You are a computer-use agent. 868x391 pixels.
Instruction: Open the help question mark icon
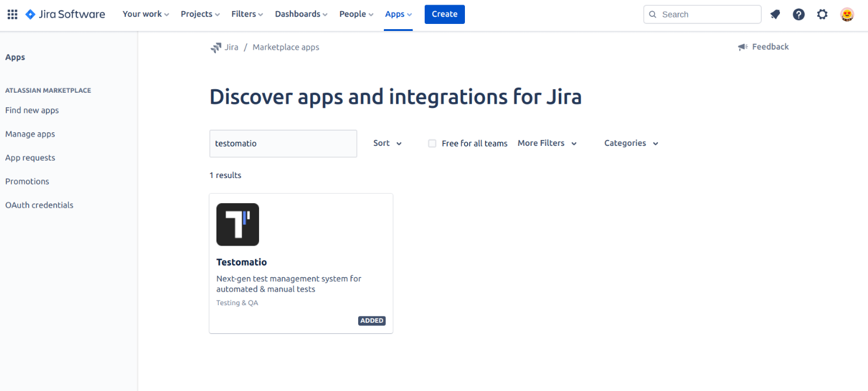(799, 14)
